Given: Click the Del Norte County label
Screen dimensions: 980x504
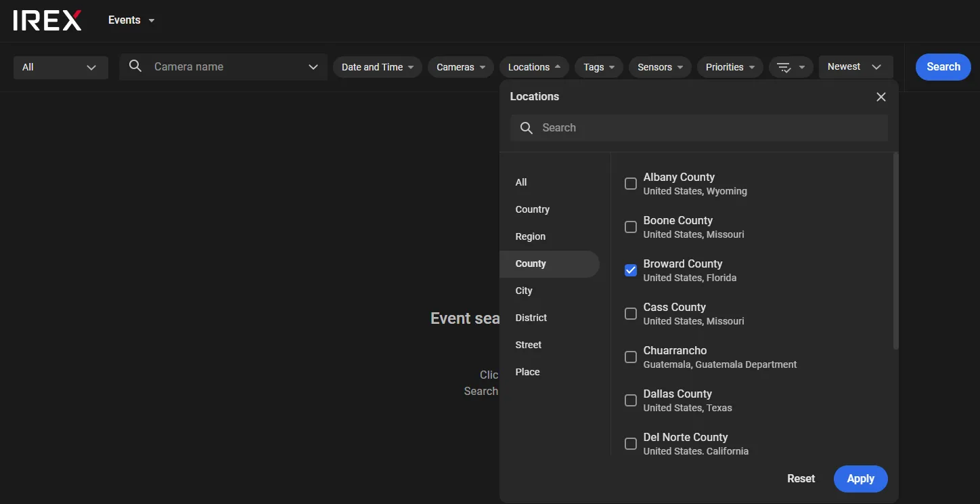Looking at the screenshot, I should click(x=686, y=437).
